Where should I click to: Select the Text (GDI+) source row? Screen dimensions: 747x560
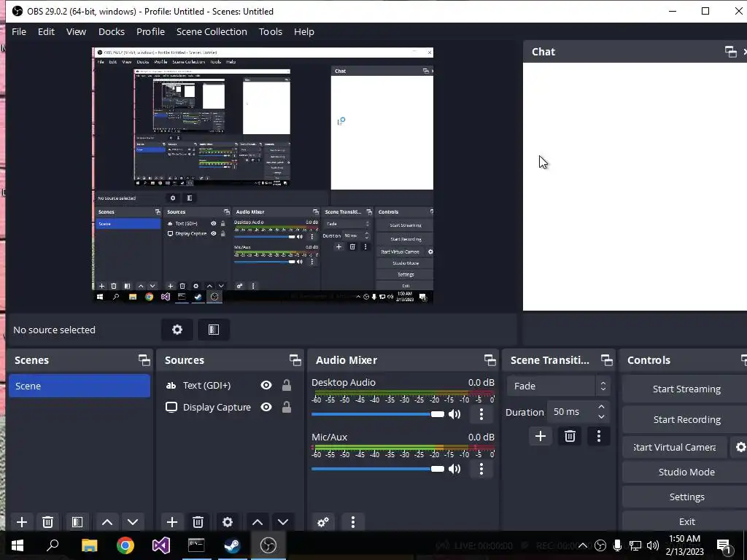230,385
